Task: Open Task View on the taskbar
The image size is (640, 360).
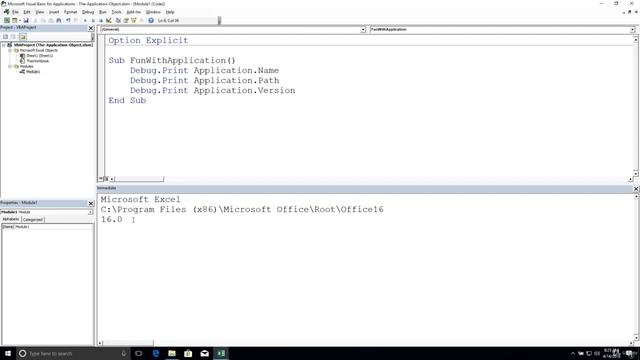Action: pyautogui.click(x=139, y=353)
